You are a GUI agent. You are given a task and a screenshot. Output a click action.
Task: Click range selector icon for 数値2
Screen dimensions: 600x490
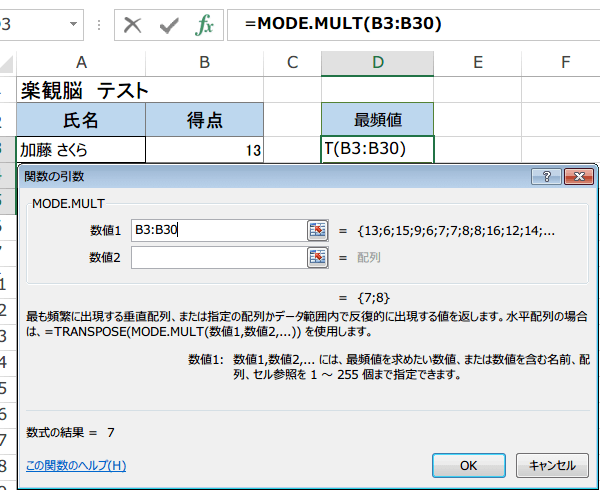[318, 257]
